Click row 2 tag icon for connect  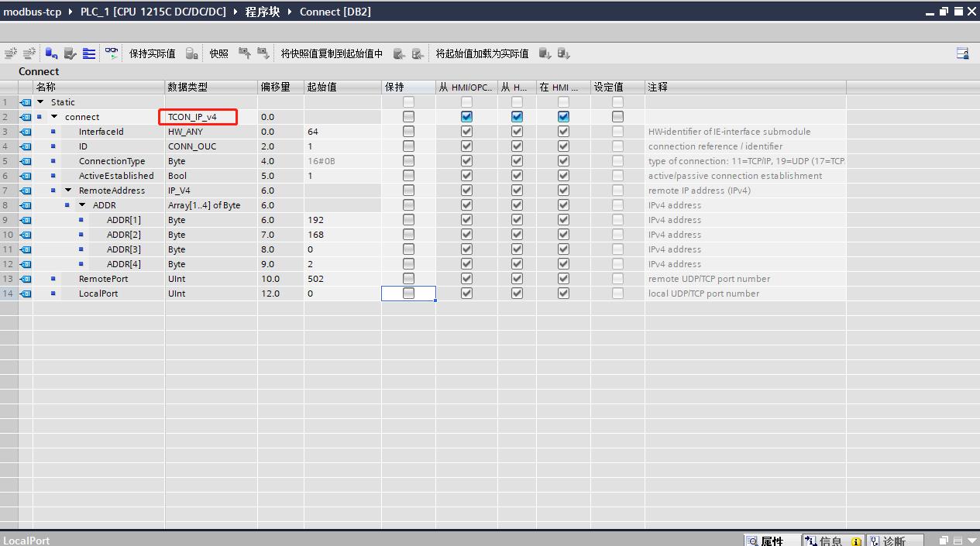pyautogui.click(x=26, y=117)
